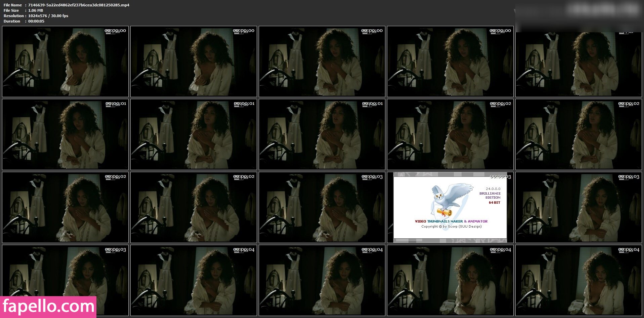Open the first 00:00:02 thumbnail

pos(450,134)
